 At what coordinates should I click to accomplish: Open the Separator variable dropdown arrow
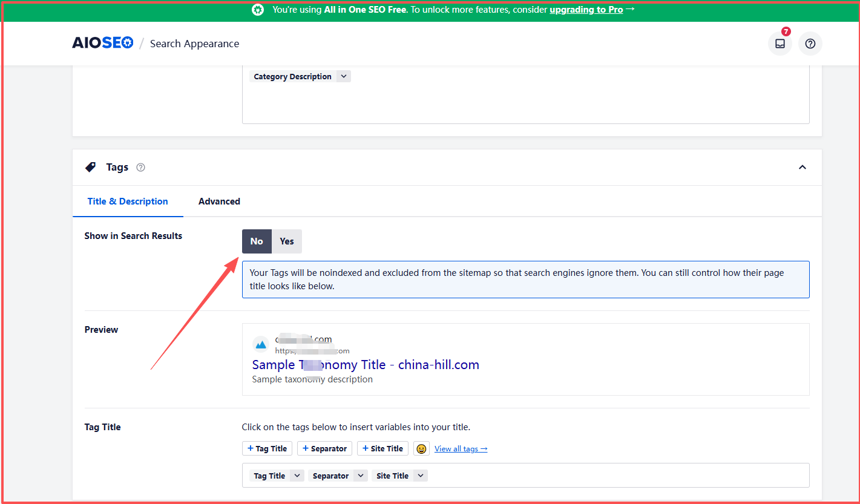[361, 476]
